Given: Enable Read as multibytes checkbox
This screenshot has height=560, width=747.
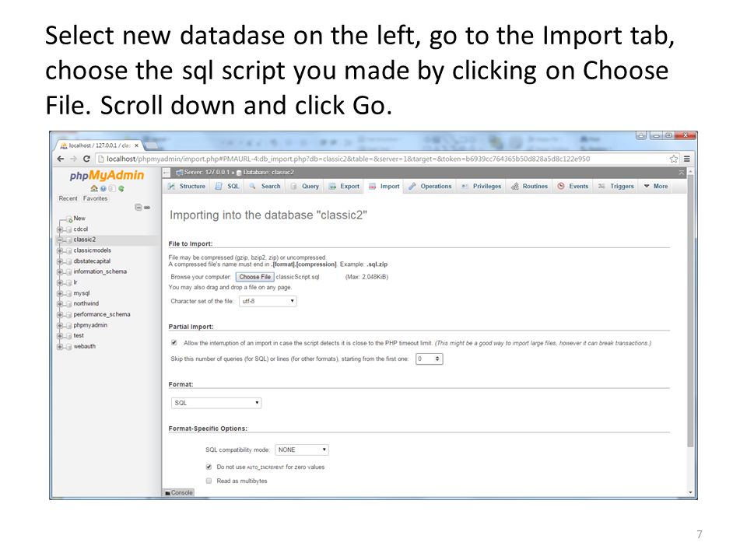Looking at the screenshot, I should (x=209, y=481).
